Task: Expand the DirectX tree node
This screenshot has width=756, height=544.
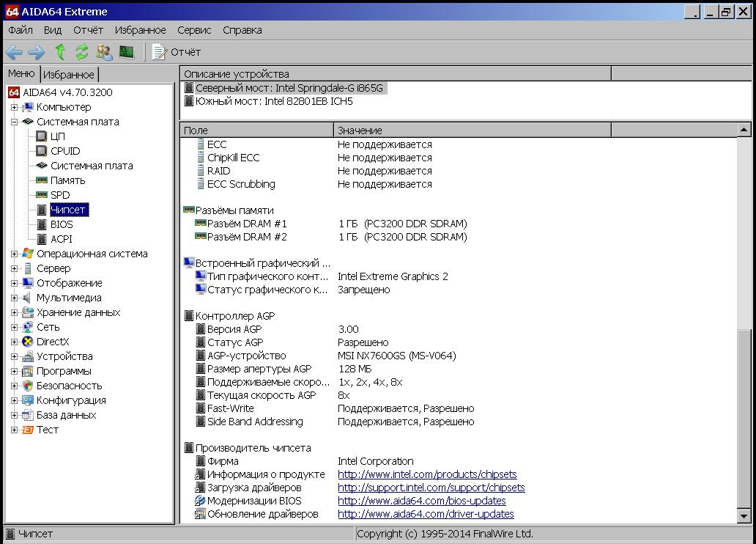Action: pos(14,342)
